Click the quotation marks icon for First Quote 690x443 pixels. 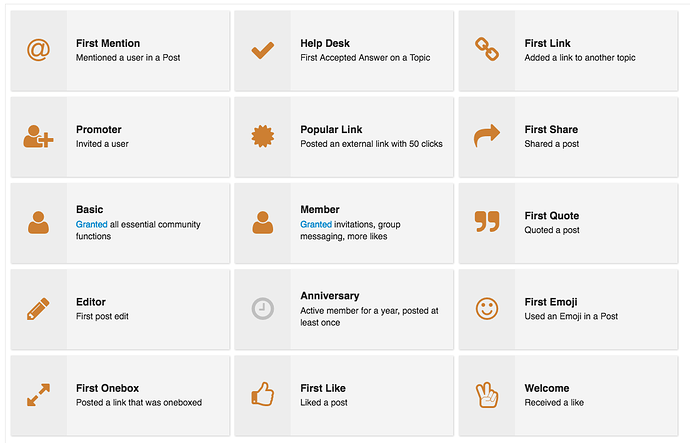tap(487, 221)
